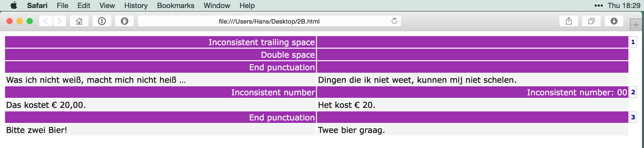This screenshot has width=644, height=148.
Task: Click segment number 2 link
Action: point(633,92)
